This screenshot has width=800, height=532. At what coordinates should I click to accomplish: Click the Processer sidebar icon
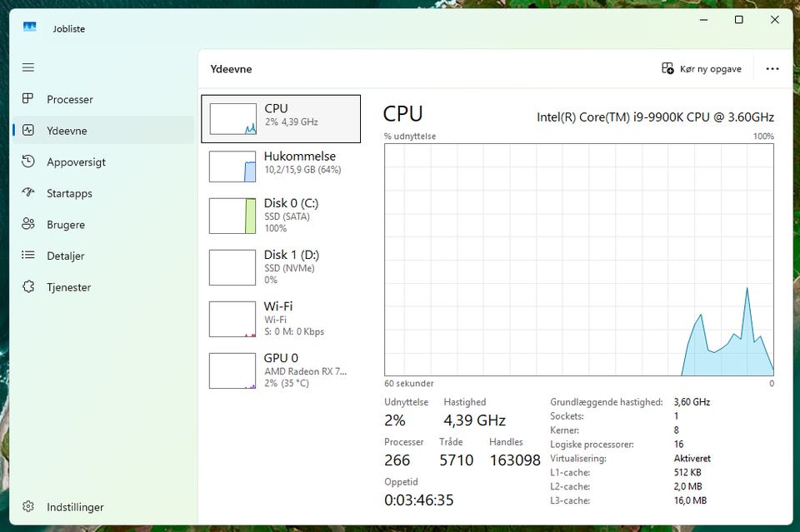coord(28,99)
